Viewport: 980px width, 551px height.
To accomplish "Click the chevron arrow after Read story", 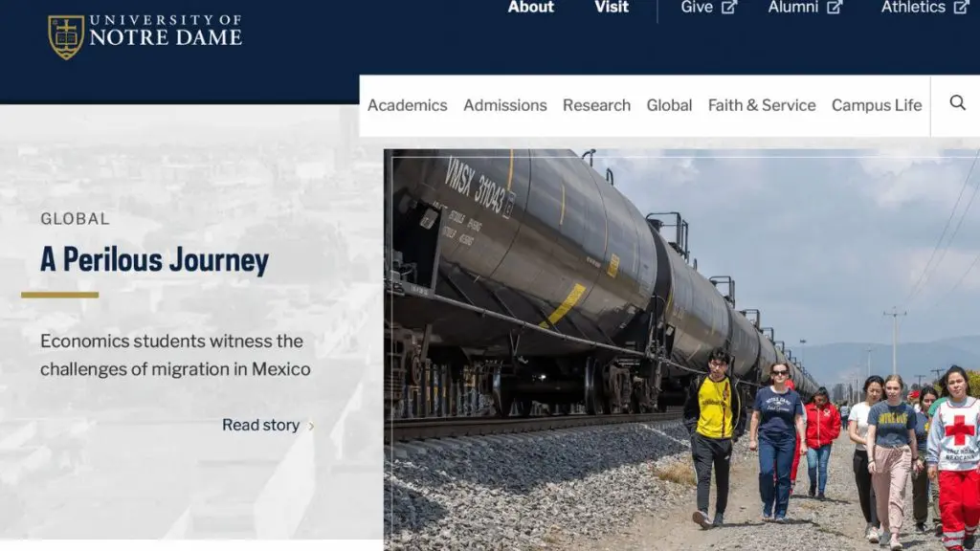I will 311,426.
